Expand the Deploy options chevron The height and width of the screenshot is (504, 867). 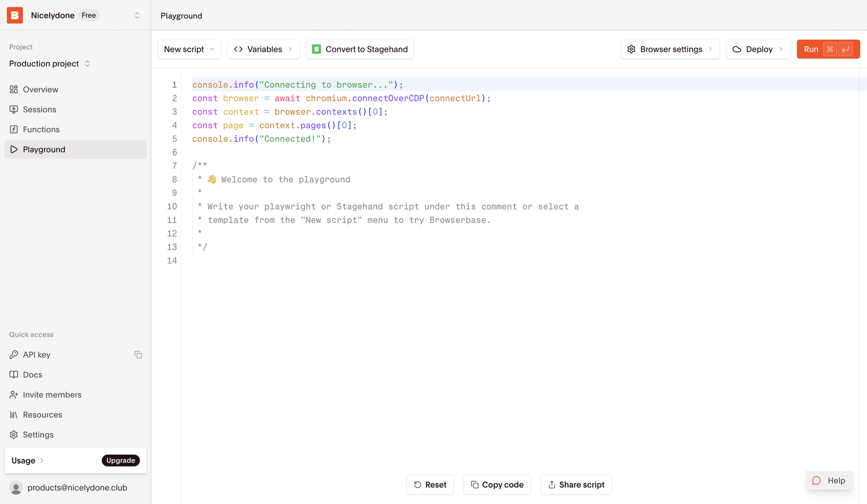click(781, 49)
